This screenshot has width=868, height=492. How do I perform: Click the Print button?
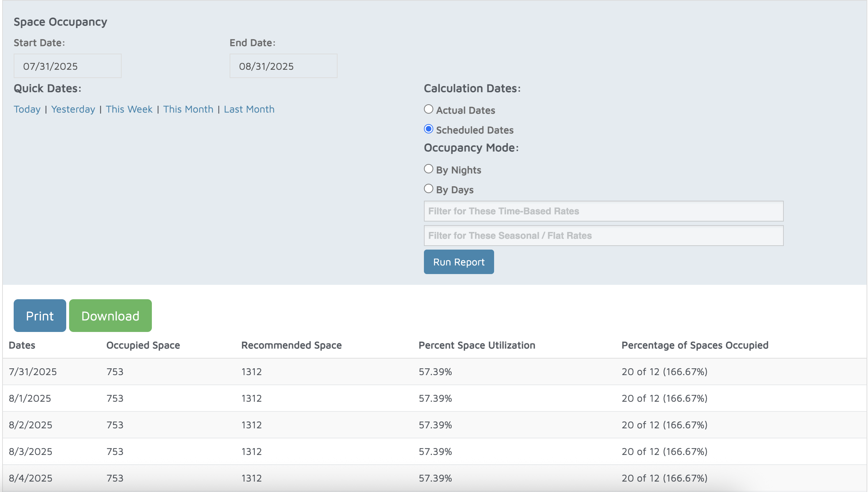point(40,316)
